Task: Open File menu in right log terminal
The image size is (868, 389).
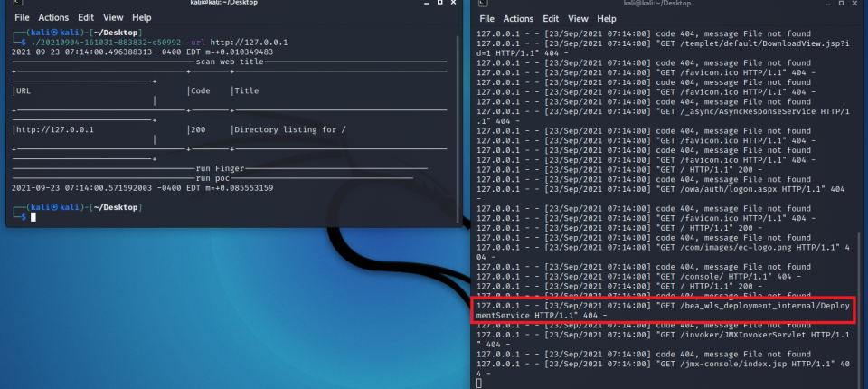Action: [x=486, y=18]
